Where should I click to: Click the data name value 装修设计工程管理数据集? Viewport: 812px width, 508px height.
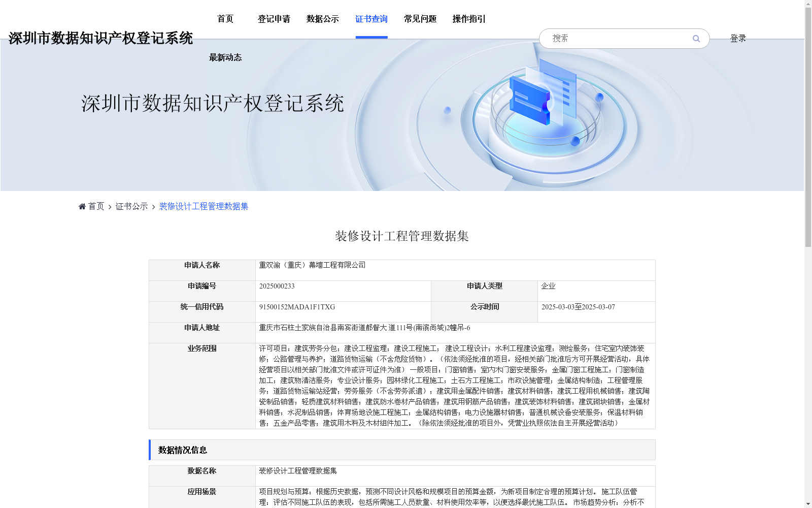point(298,471)
